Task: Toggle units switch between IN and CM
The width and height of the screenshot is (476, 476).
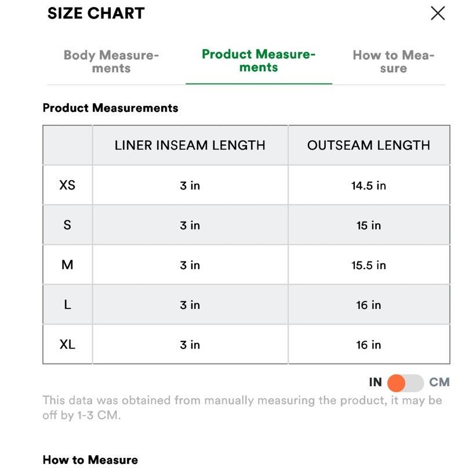Action: click(x=406, y=383)
